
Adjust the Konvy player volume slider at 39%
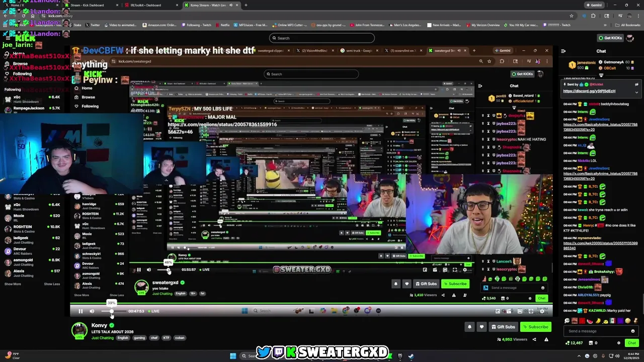click(x=111, y=311)
